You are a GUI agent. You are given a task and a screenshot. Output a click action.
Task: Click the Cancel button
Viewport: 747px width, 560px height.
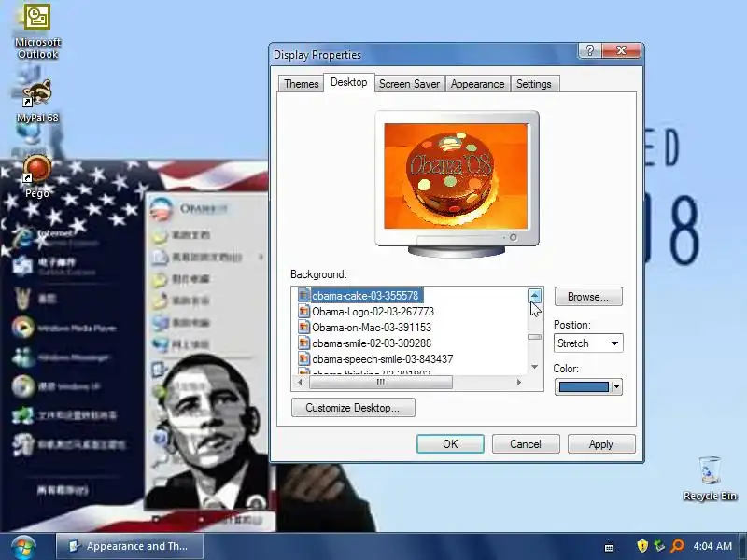[526, 444]
